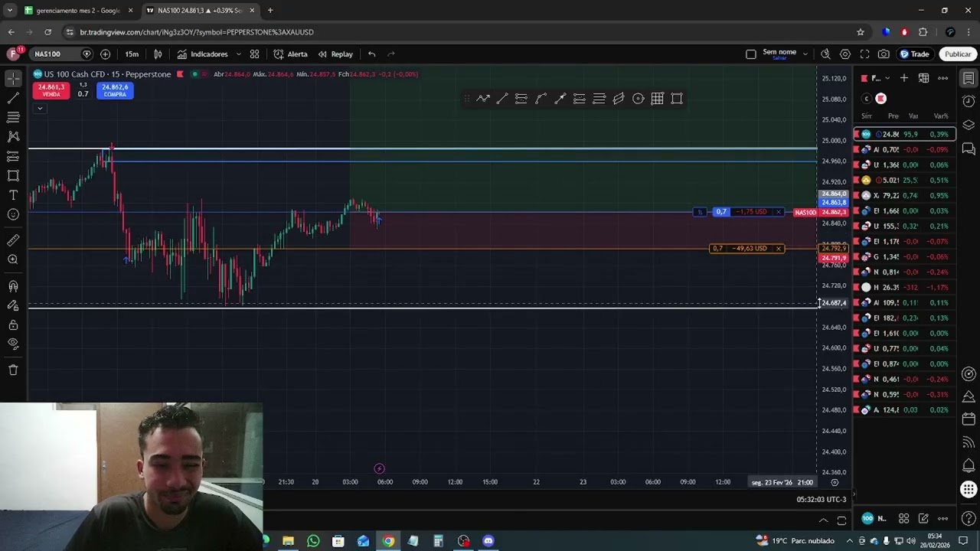The width and height of the screenshot is (980, 551).
Task: Select the watchlist row with -1,17% change
Action: pyautogui.click(x=904, y=287)
